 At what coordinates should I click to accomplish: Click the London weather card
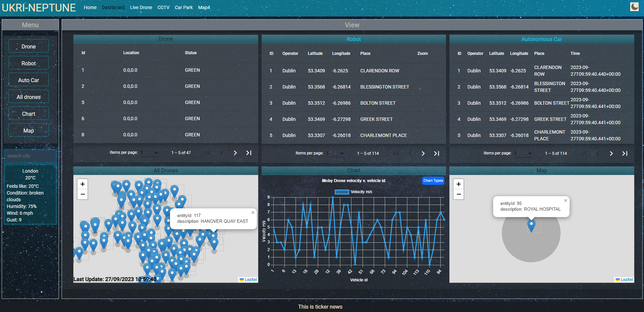tap(30, 195)
